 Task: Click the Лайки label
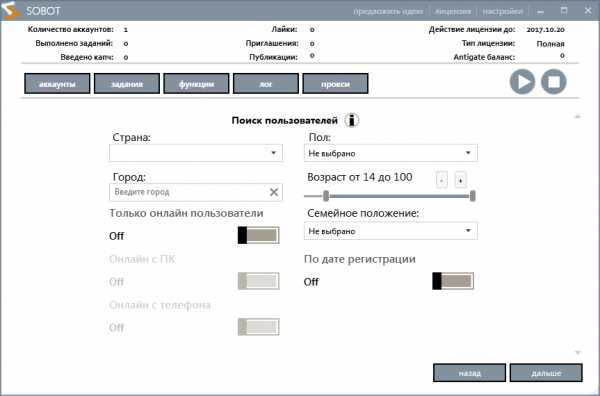(284, 29)
